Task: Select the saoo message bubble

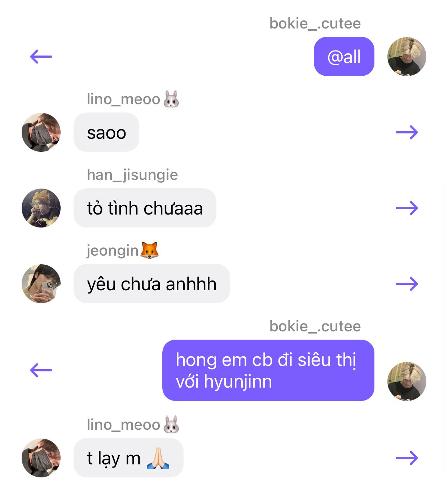Action: (x=106, y=132)
